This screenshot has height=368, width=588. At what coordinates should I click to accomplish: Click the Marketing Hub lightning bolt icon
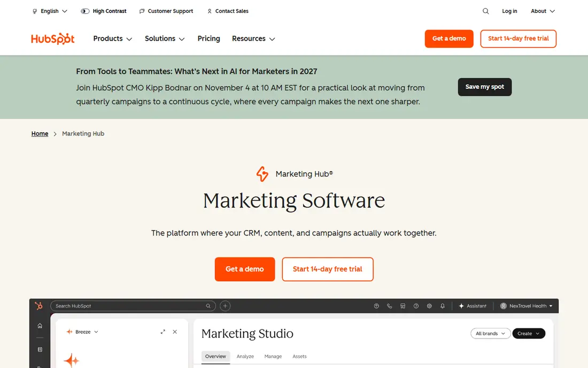262,174
